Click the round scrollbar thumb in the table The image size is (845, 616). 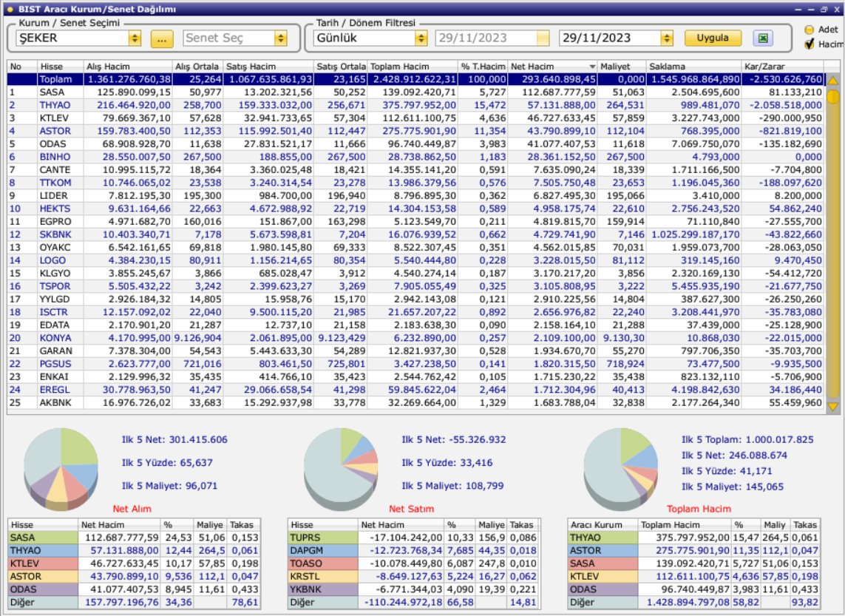point(832,97)
